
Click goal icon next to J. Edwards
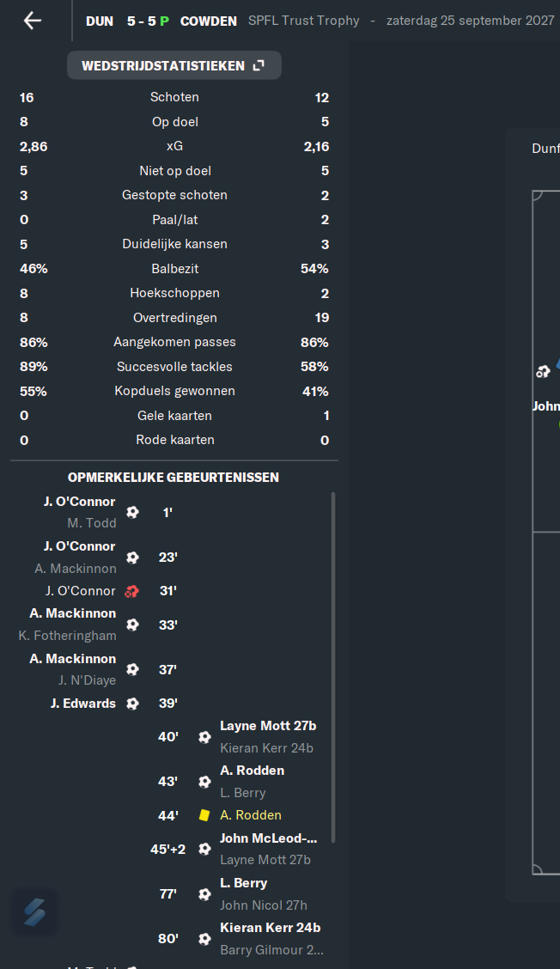tap(132, 704)
